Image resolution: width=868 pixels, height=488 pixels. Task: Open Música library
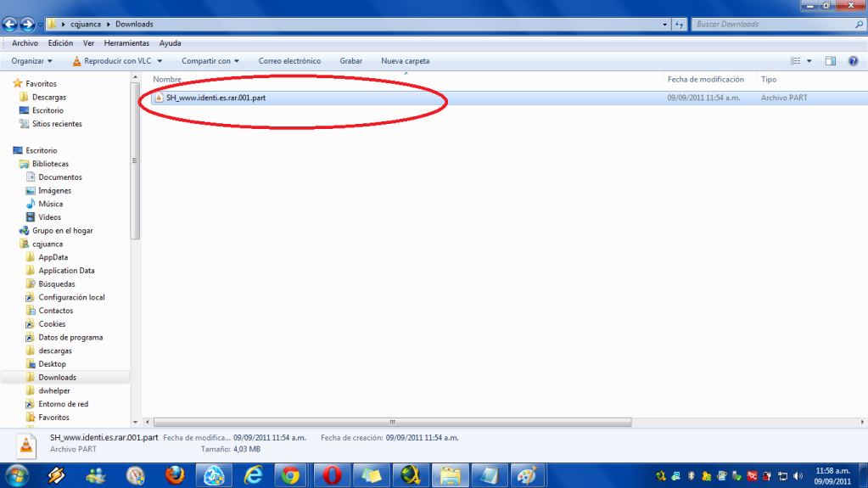coord(50,204)
